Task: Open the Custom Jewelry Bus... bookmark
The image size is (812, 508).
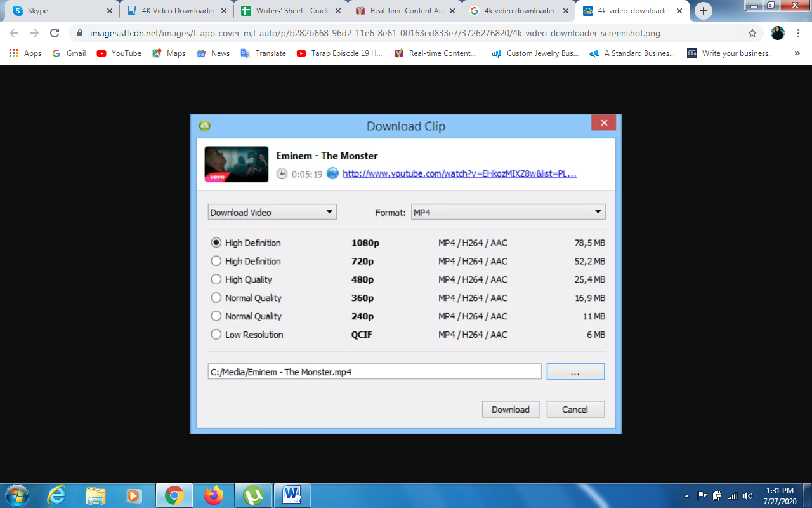Action: point(535,53)
